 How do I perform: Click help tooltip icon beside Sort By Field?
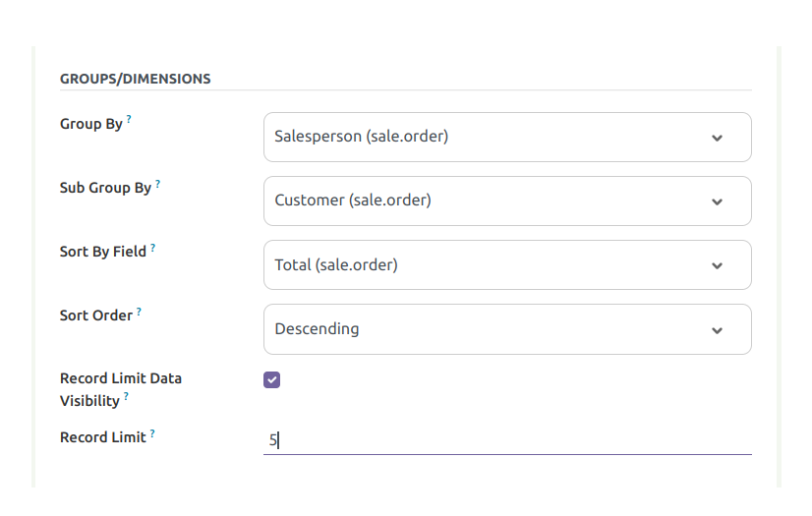click(152, 248)
